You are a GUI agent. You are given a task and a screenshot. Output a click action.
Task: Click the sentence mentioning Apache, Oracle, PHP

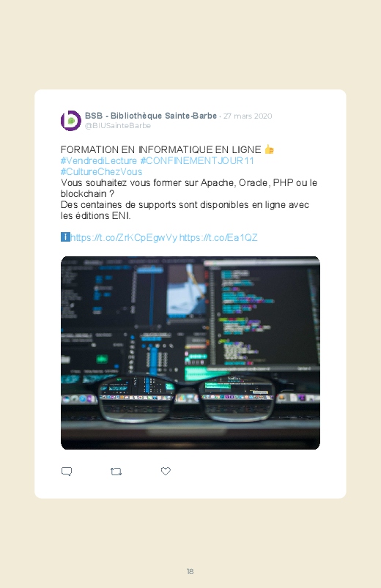[189, 188]
